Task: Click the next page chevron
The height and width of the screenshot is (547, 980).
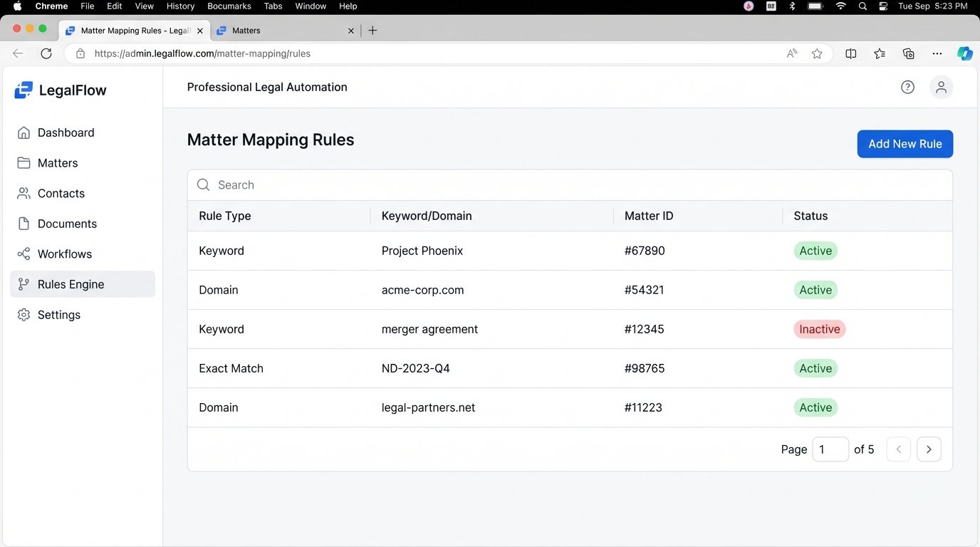Action: click(x=929, y=449)
